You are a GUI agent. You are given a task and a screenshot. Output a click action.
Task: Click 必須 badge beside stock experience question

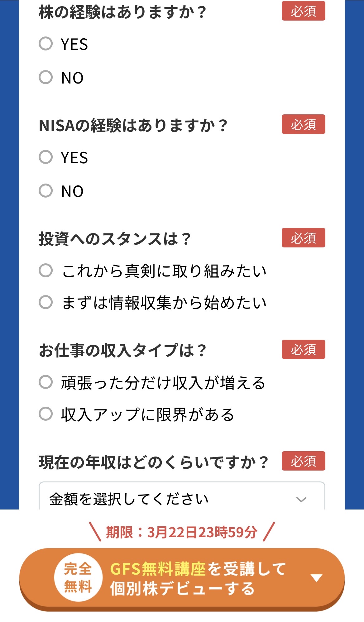tap(303, 11)
